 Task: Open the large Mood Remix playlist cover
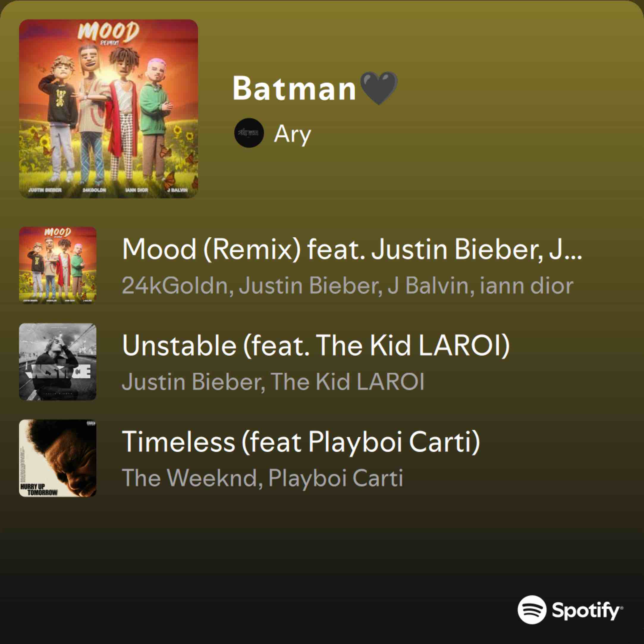pos(108,109)
